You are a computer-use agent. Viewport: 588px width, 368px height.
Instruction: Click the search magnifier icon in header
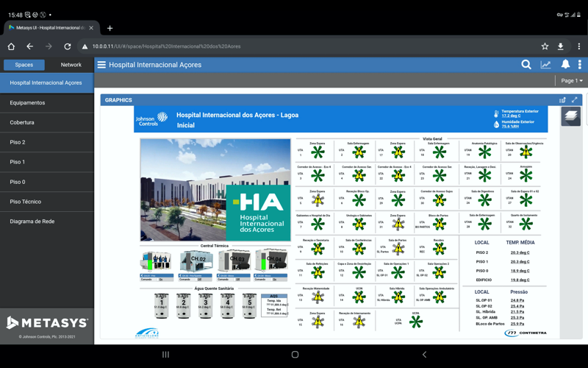coord(526,65)
